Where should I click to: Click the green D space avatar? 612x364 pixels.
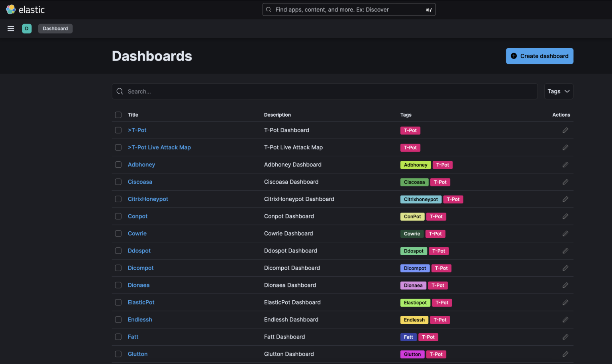coord(27,29)
